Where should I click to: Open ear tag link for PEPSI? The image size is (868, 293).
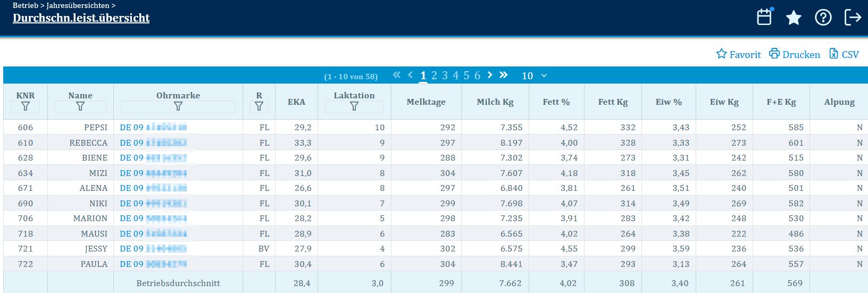[153, 128]
